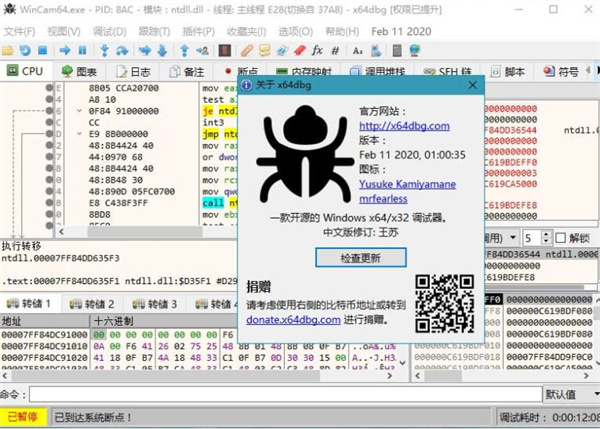Click the stack panel horizontal scrollbar thumb

[x=443, y=376]
